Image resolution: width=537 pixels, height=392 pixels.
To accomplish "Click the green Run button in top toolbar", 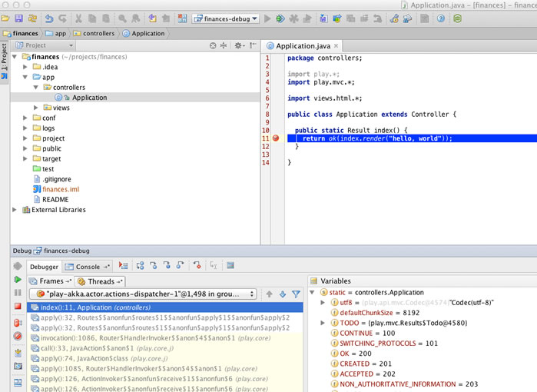I will [x=268, y=18].
